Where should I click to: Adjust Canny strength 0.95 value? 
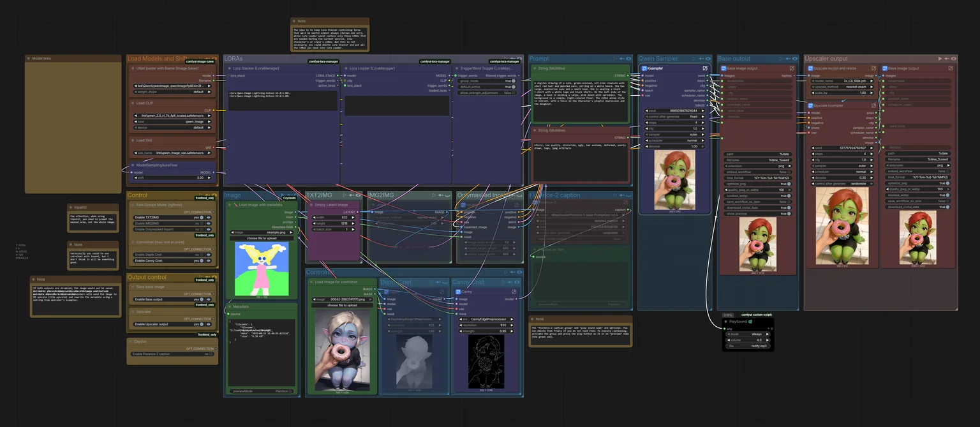pyautogui.click(x=486, y=331)
